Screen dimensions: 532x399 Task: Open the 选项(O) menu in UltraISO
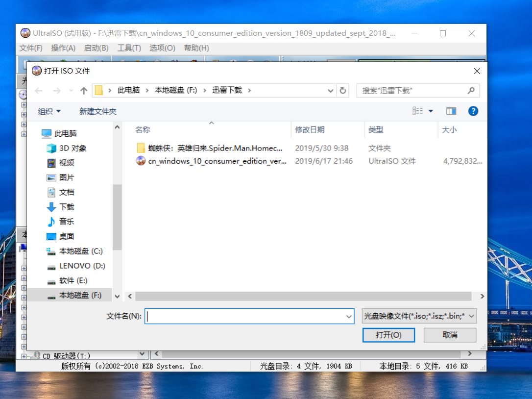click(x=163, y=48)
